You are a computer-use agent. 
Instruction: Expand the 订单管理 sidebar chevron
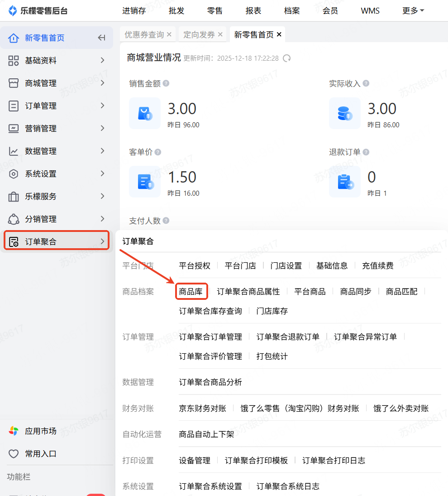102,106
